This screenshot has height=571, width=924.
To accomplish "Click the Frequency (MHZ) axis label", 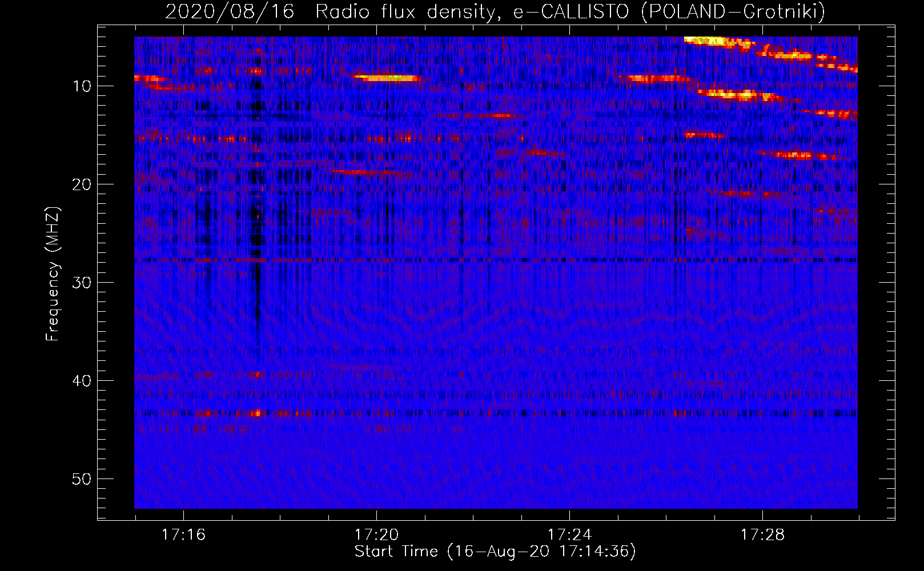I will click(x=53, y=274).
